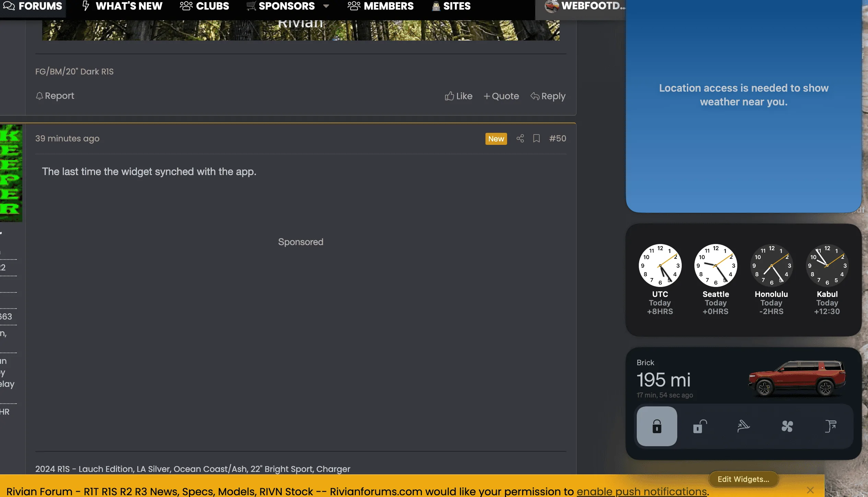
Task: Click the Sites icon
Action: point(436,6)
